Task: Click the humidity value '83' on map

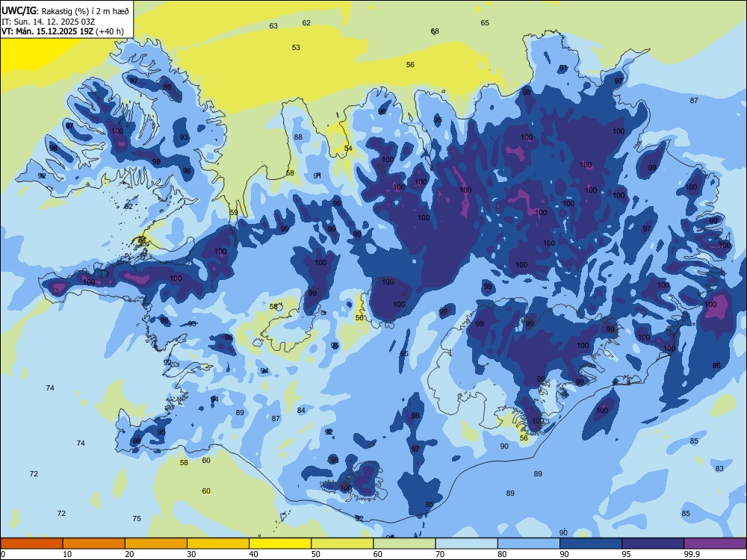Action: tap(719, 469)
